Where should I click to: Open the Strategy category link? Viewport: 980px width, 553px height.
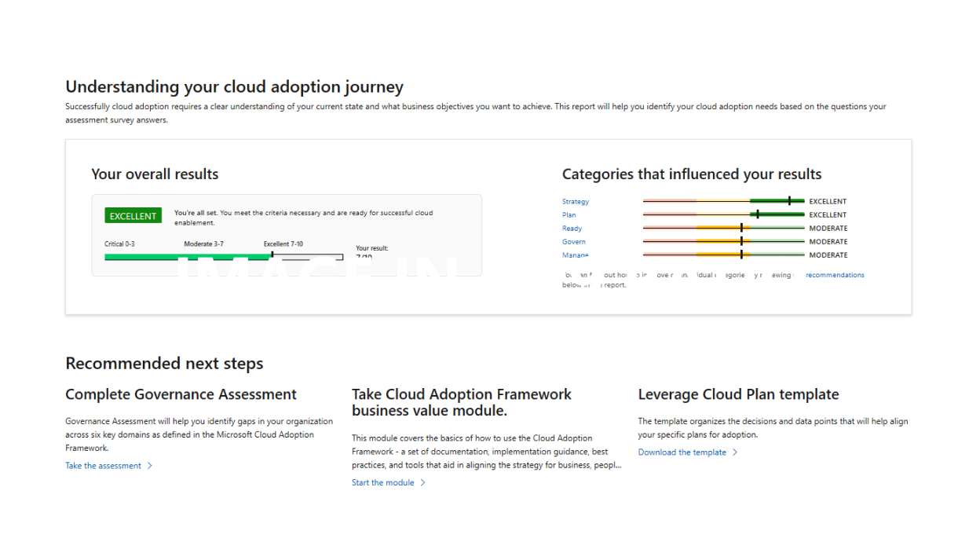pyautogui.click(x=575, y=202)
